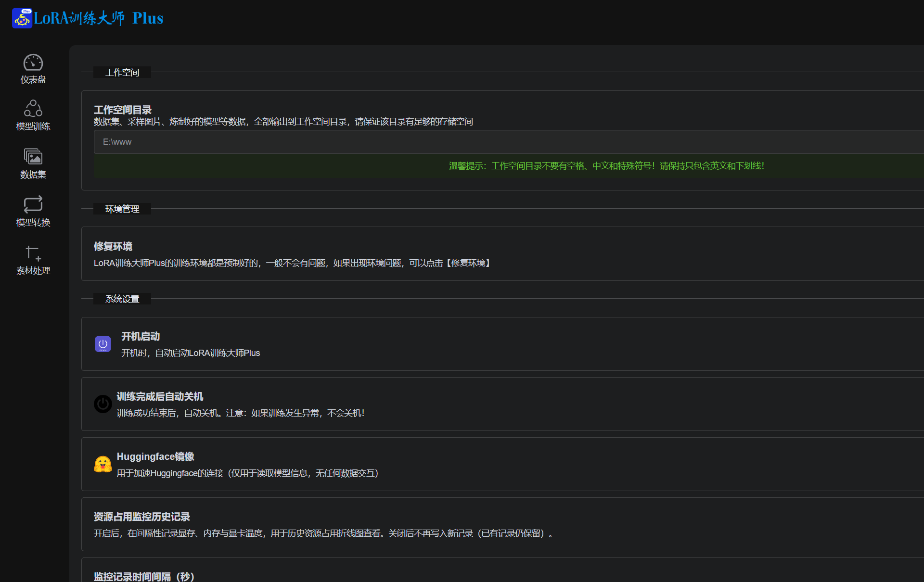Click the LoRA训练大师 Plus logo icon
This screenshot has height=582, width=924.
tap(22, 18)
